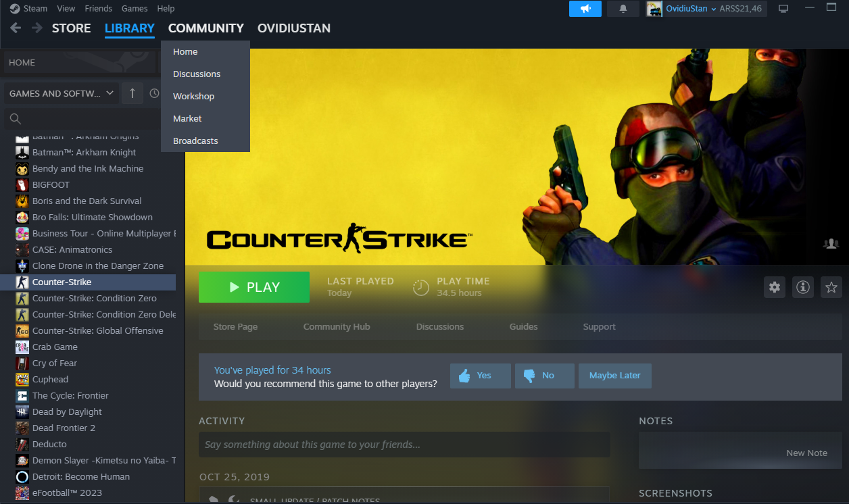
Task: Expand the Games and Software dropdown
Action: (62, 93)
